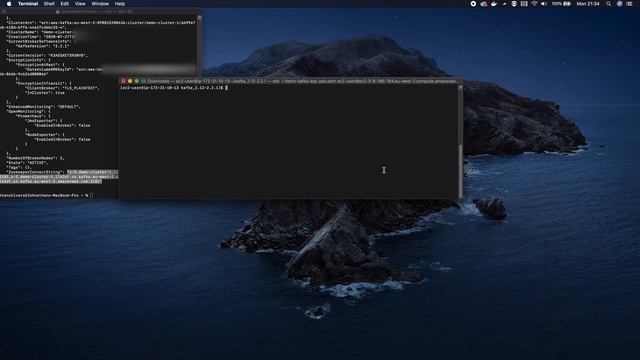Click the "ClusterName" line in background terminal
Image resolution: width=640 pixels, height=360 pixels.
40,32
